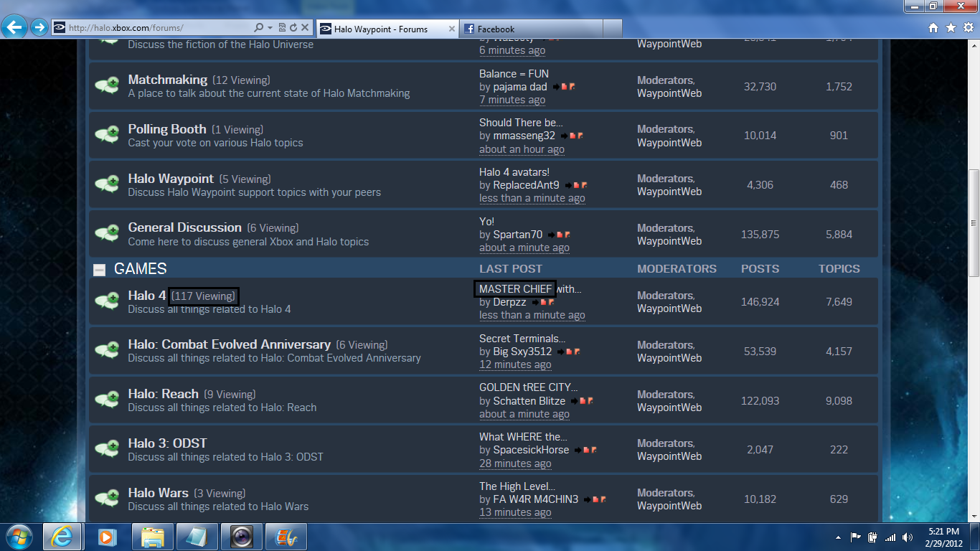Click the page vertical scrollbar thumb
The height and width of the screenshot is (551, 980).
click(974, 222)
